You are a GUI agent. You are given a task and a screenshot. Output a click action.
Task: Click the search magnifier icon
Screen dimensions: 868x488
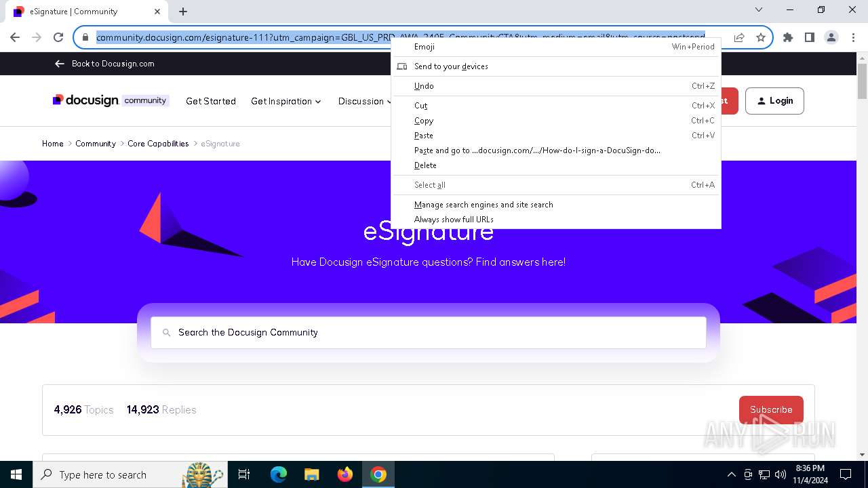pos(166,333)
